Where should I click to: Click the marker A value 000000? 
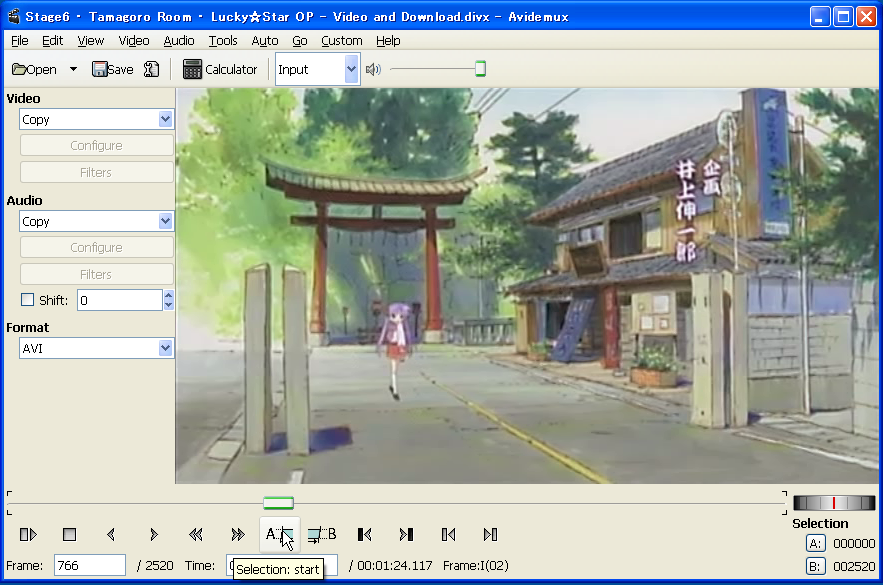(854, 543)
